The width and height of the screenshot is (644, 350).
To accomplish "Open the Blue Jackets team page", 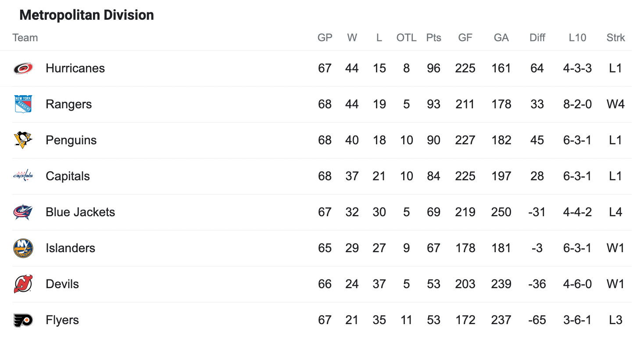I will 80,212.
